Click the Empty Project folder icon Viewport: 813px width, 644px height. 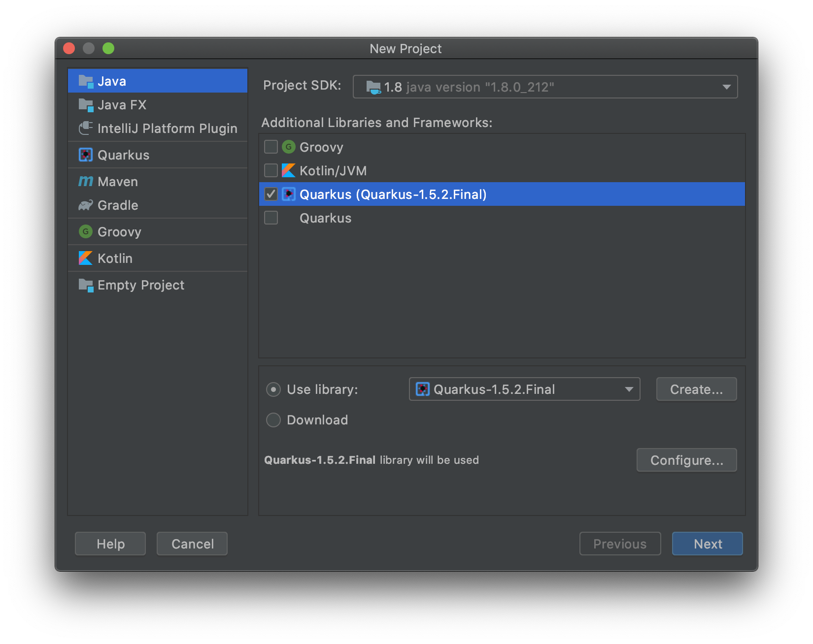click(x=86, y=285)
